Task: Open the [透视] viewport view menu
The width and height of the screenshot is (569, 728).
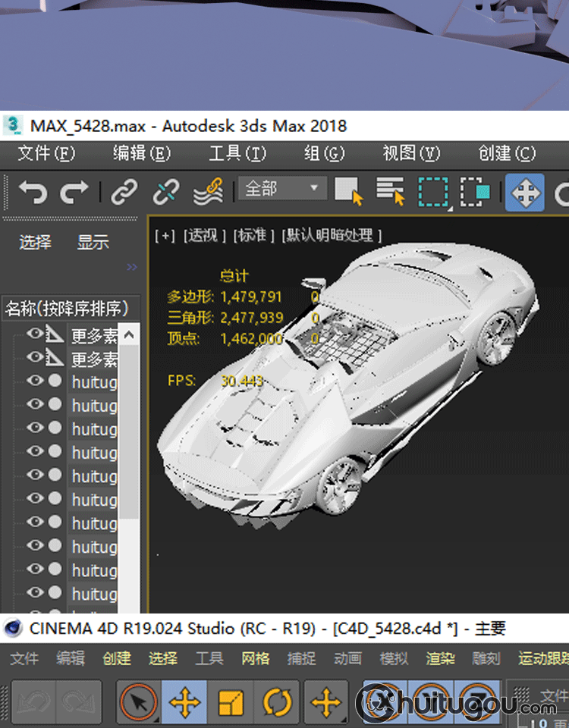Action: [x=204, y=236]
